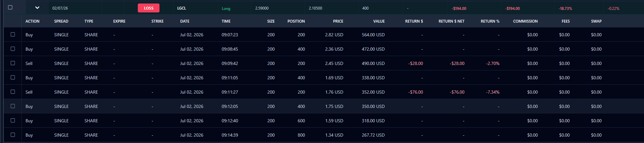
Task: Select the 2.82 USD price cell
Action: (x=334, y=35)
